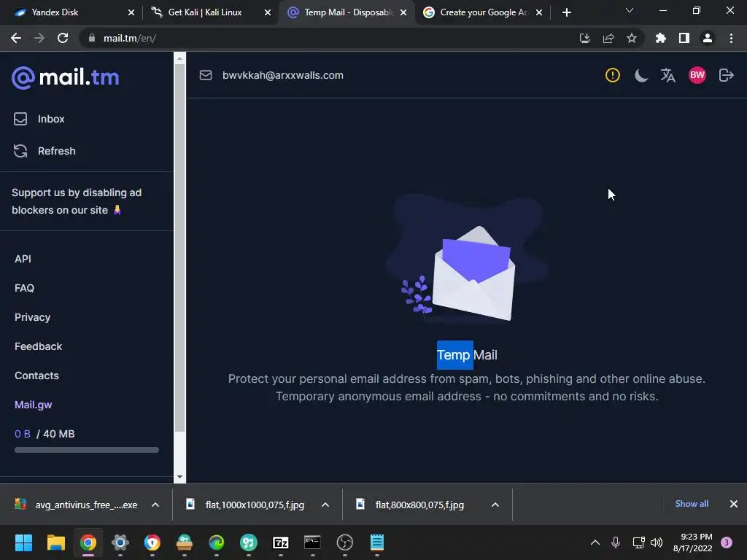This screenshot has width=747, height=560.
Task: Open the tab search chevron
Action: pos(630,10)
